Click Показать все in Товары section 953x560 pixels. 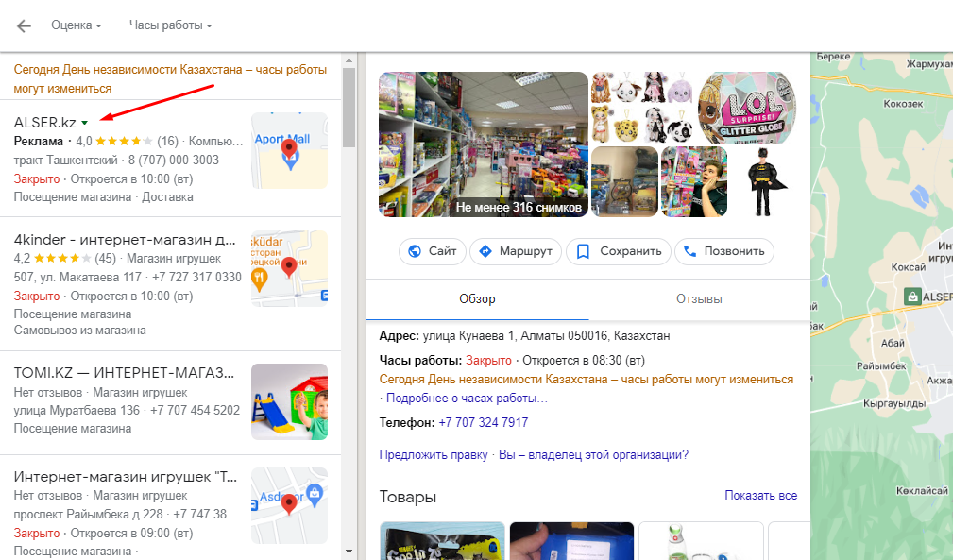pos(761,496)
